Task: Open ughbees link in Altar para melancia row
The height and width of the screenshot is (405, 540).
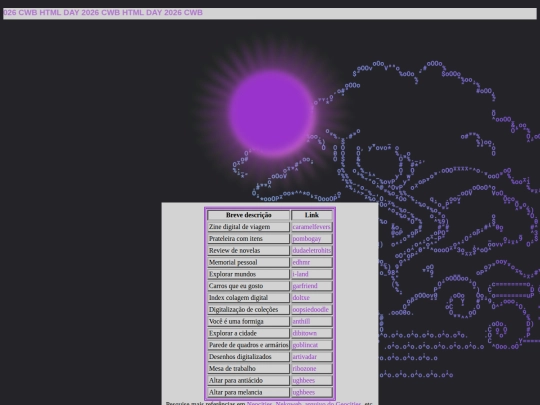Action: [x=303, y=392]
